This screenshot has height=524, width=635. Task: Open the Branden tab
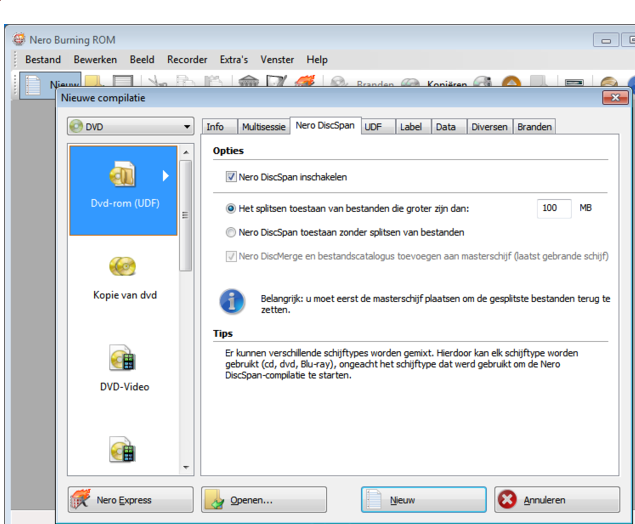[x=534, y=127]
